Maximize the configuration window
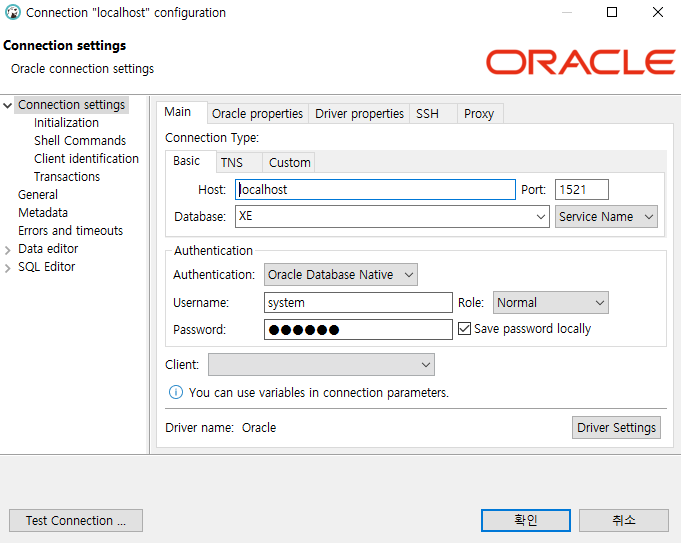 coord(612,12)
